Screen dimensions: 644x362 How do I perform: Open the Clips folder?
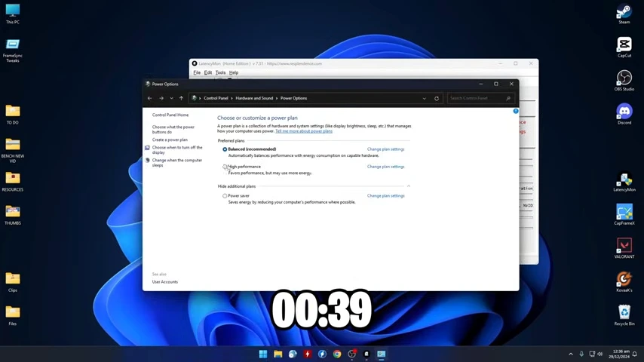12,282
